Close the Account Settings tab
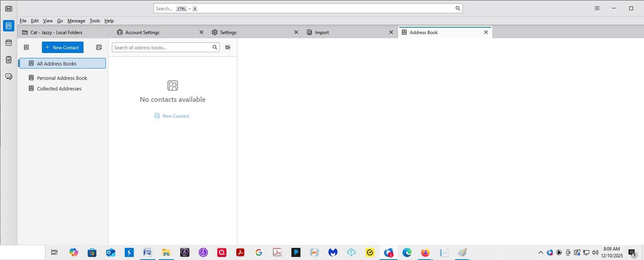Viewport: 644px width, 260px height. click(201, 33)
